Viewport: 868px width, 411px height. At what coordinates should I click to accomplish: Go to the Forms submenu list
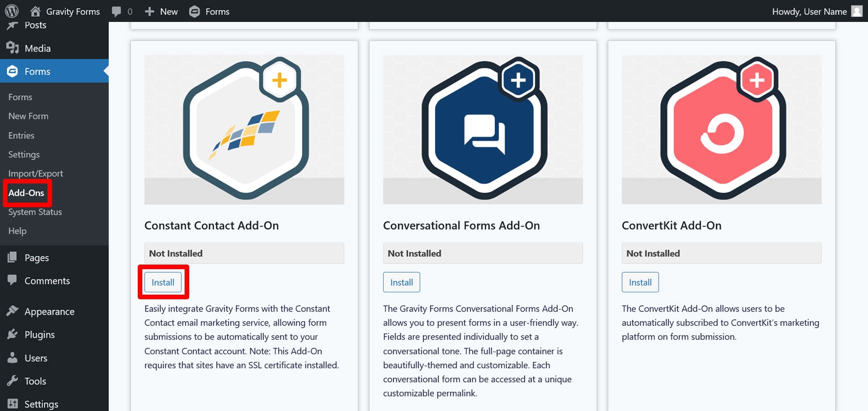pos(20,97)
